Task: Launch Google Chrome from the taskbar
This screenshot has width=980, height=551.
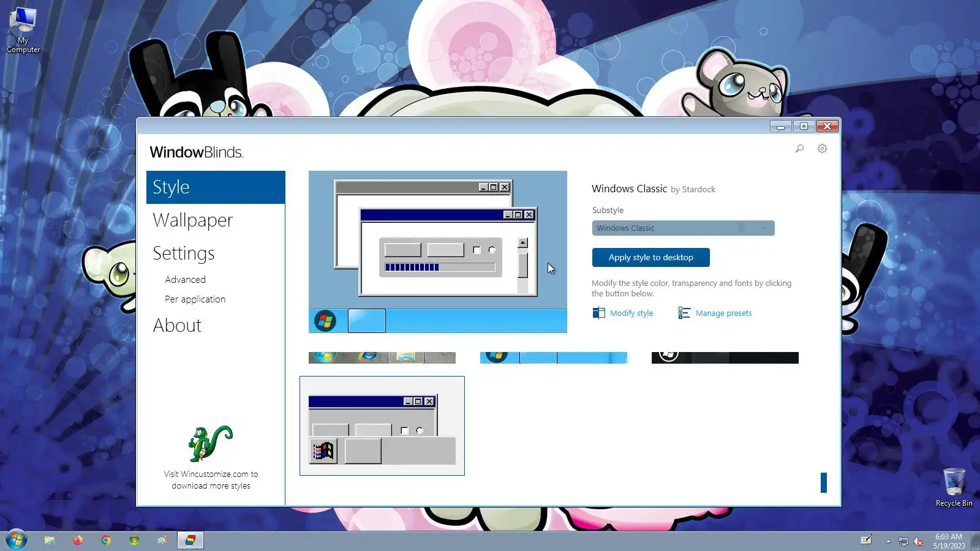Action: (x=106, y=540)
